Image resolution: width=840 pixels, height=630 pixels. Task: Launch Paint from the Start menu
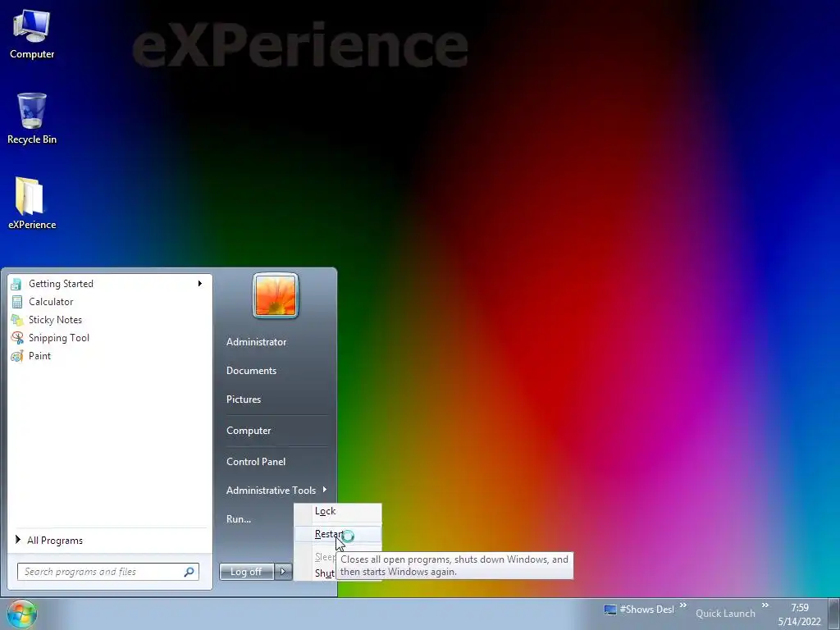[x=111, y=356]
